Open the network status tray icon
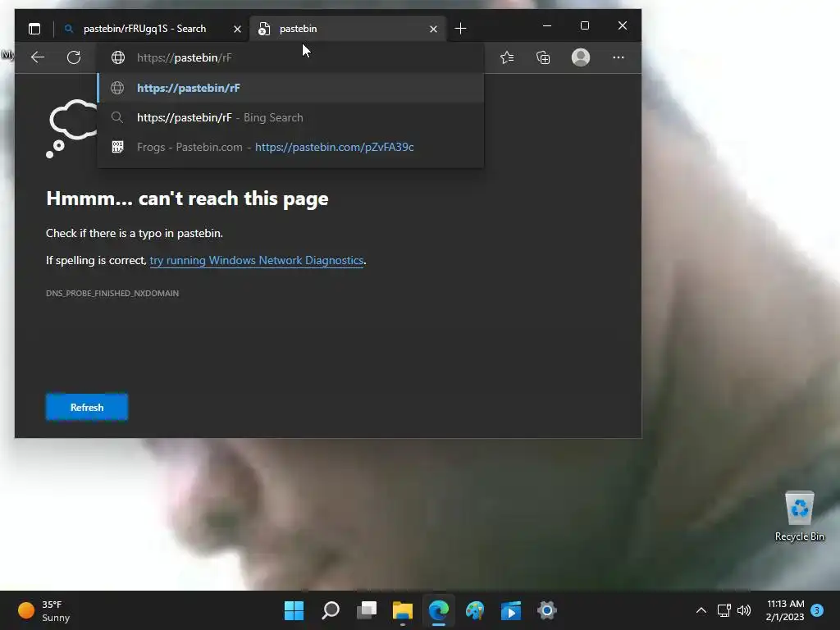The width and height of the screenshot is (840, 630). pyautogui.click(x=724, y=610)
